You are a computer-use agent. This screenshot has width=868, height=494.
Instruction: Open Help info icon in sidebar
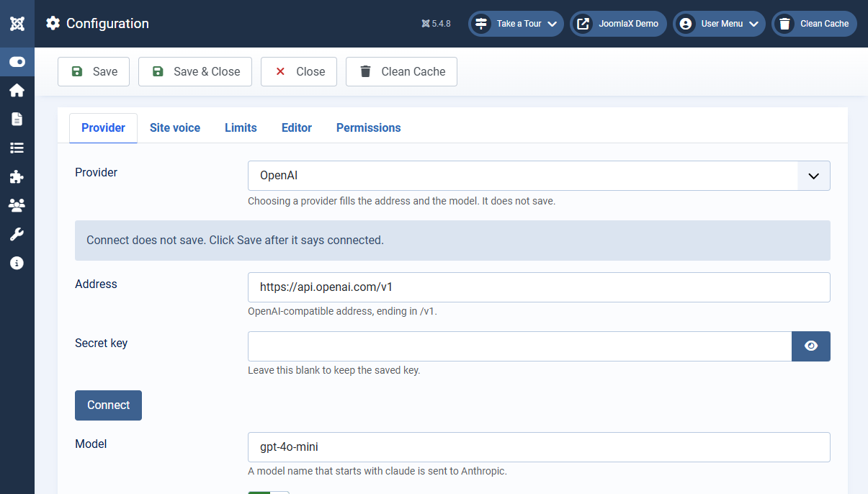[x=17, y=263]
